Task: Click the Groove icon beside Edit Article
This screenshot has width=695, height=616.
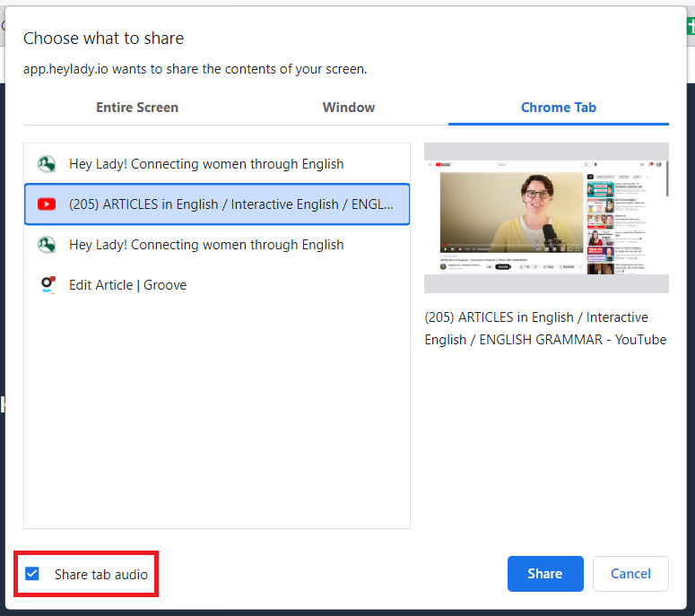Action: 48,284
